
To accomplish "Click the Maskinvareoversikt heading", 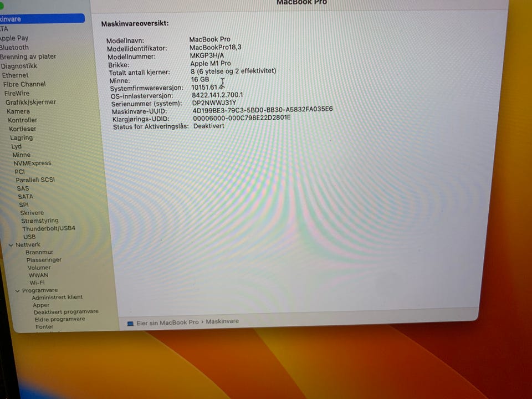I will pyautogui.click(x=135, y=24).
